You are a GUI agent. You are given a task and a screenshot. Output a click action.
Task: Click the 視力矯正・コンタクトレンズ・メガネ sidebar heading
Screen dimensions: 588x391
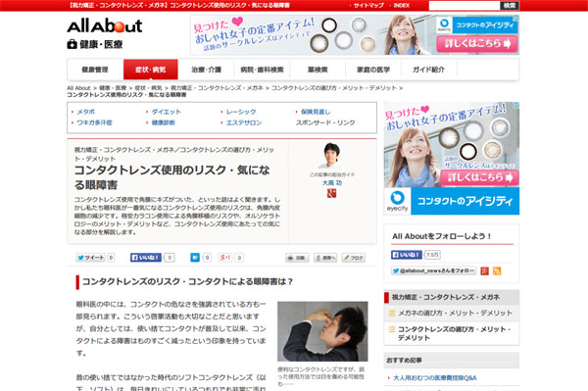tap(446, 297)
